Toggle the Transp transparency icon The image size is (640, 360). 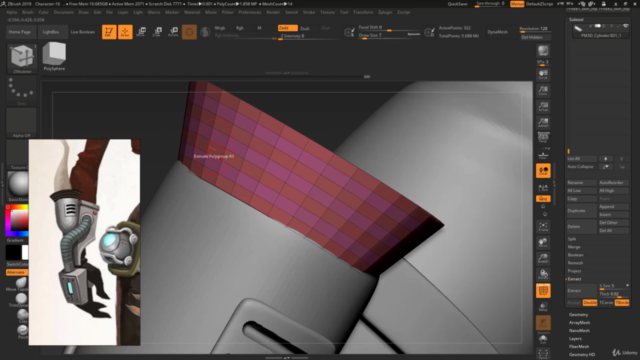tap(543, 307)
